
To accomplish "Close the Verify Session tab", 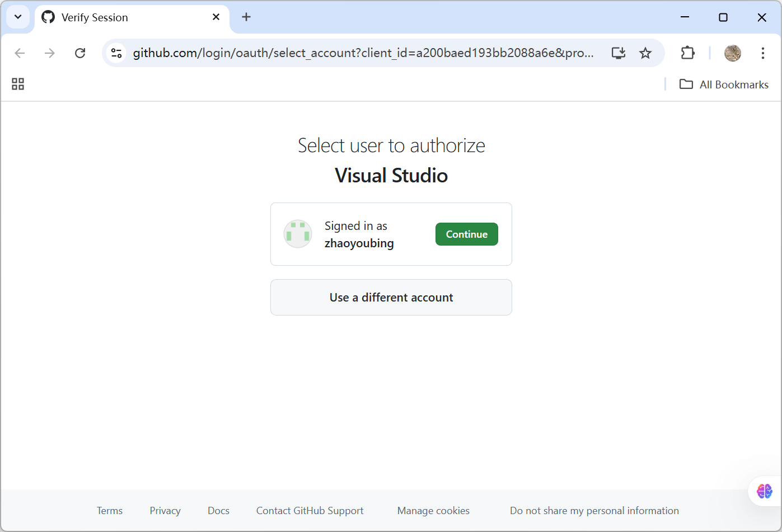I will tap(216, 17).
